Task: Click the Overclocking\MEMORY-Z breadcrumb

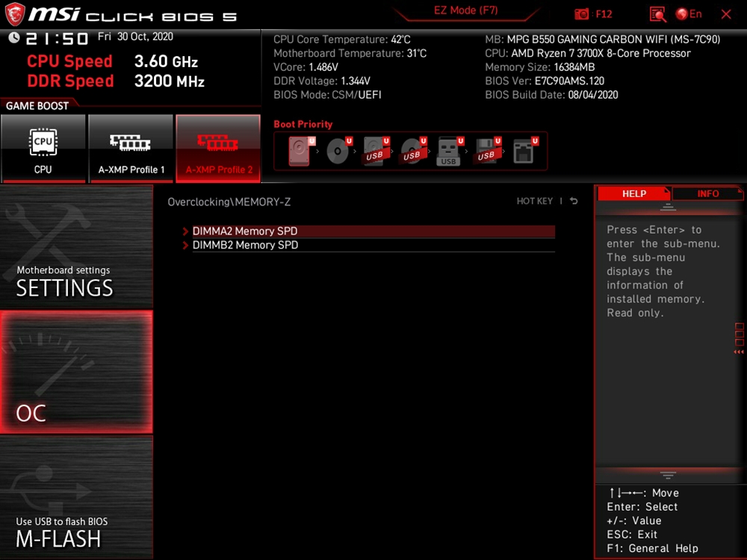Action: pyautogui.click(x=229, y=202)
